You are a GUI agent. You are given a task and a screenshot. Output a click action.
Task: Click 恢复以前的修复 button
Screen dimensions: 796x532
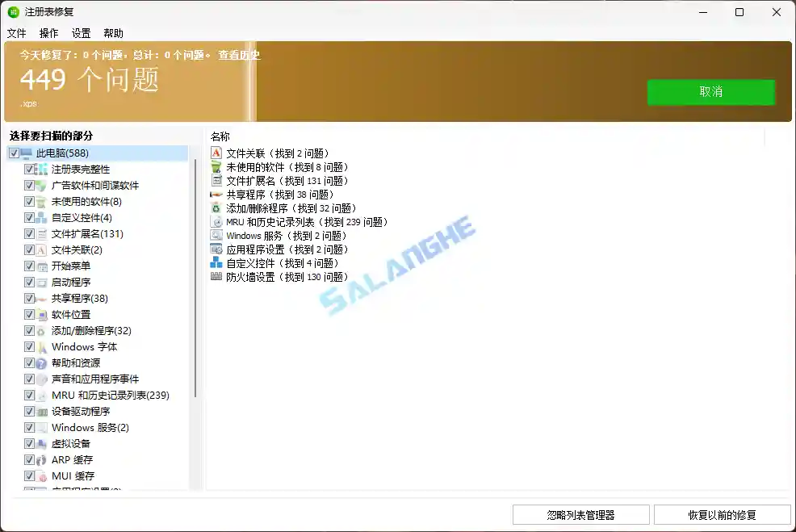pyautogui.click(x=722, y=515)
